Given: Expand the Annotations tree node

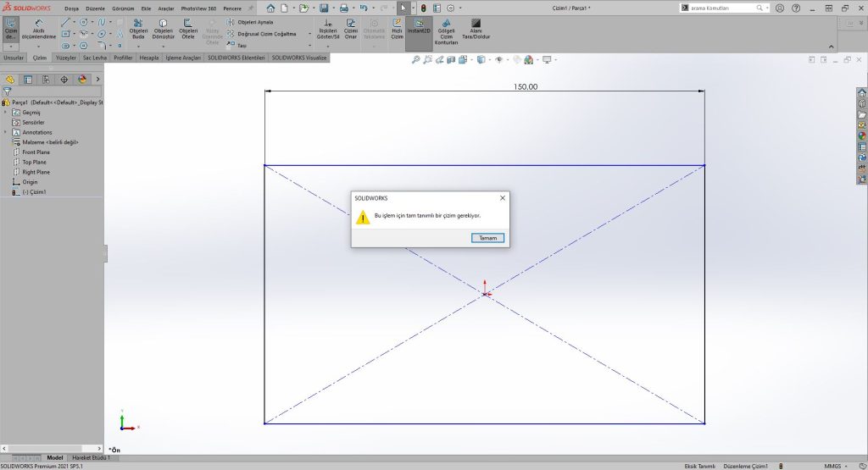Looking at the screenshot, I should [6, 132].
